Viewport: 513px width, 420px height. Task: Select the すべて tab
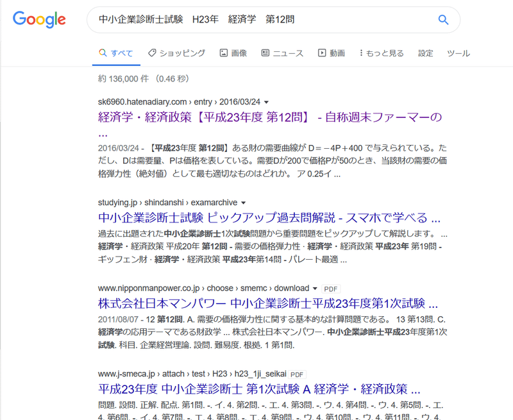[116, 53]
